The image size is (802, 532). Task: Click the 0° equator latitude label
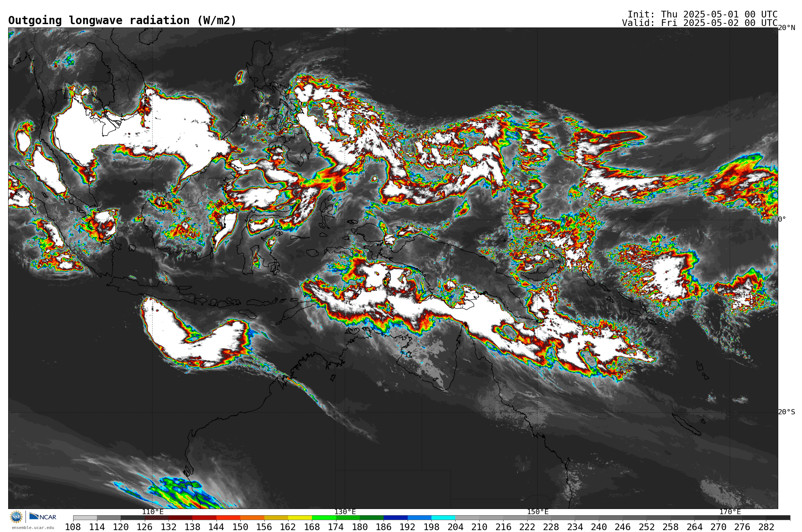(782, 219)
